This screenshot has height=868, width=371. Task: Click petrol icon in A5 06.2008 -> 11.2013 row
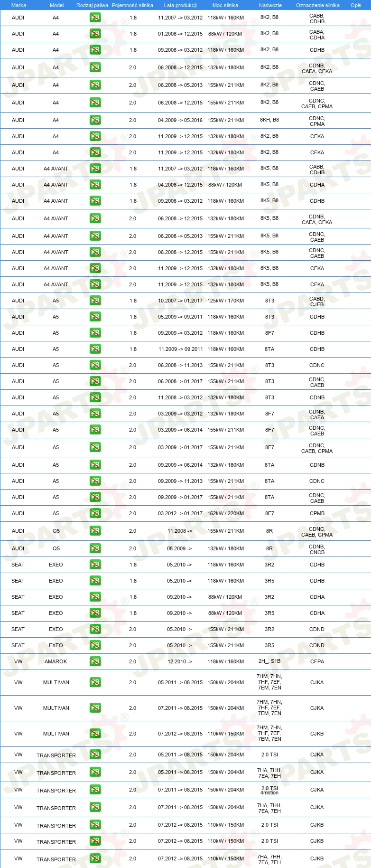(95, 365)
